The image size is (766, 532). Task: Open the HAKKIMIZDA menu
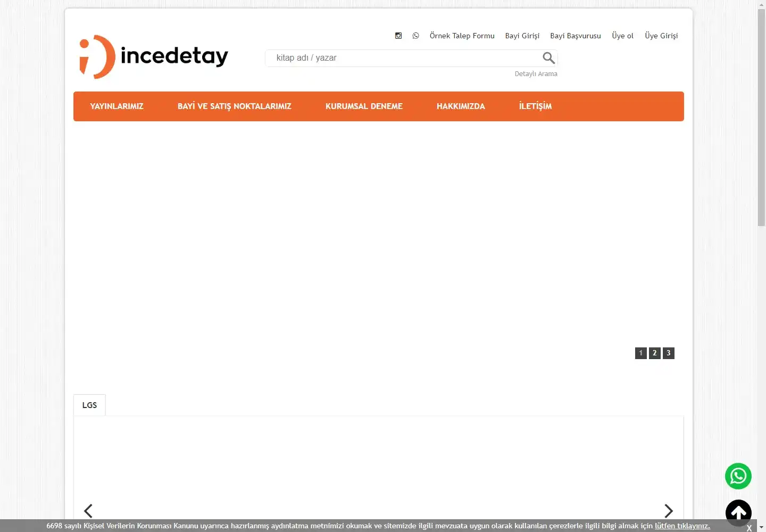click(x=461, y=106)
